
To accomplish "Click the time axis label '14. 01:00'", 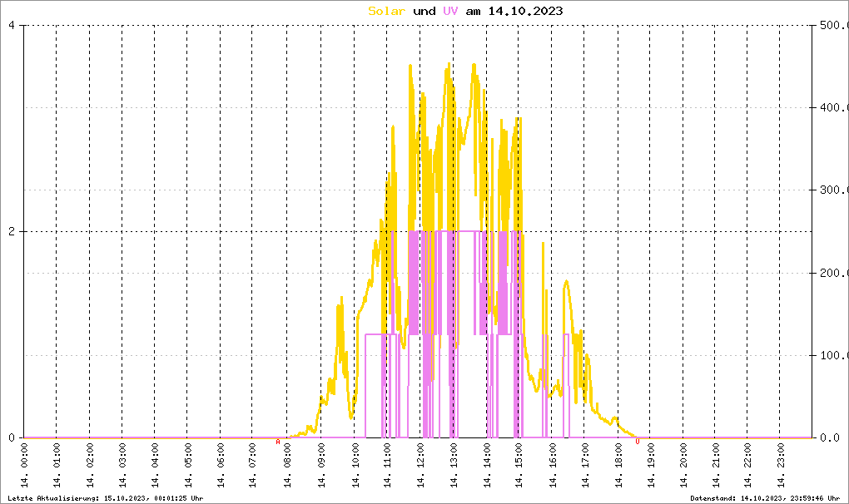I will 57,466.
